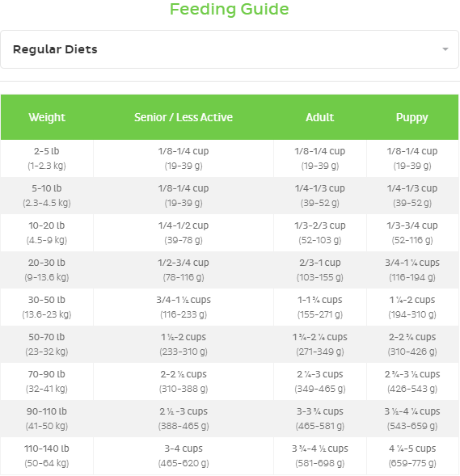Click the puppy 4 ¼-5 cups cell
This screenshot has width=460, height=476.
click(412, 456)
